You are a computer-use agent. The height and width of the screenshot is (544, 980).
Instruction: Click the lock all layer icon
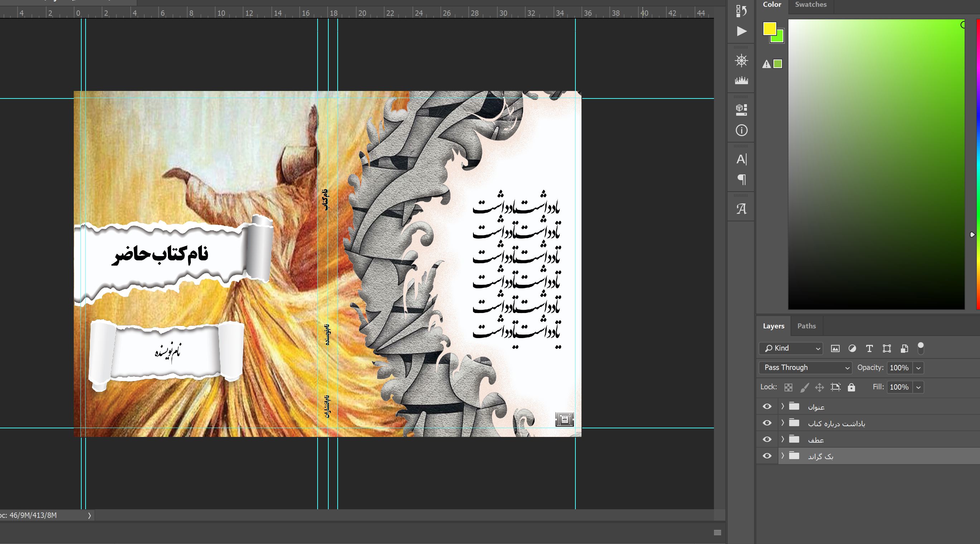851,387
